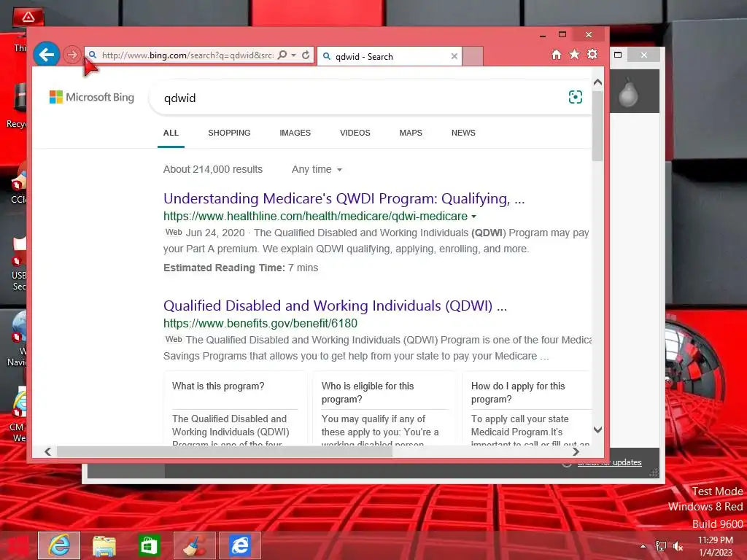
Task: Expand the arrow next to healthline URL
Action: click(473, 217)
